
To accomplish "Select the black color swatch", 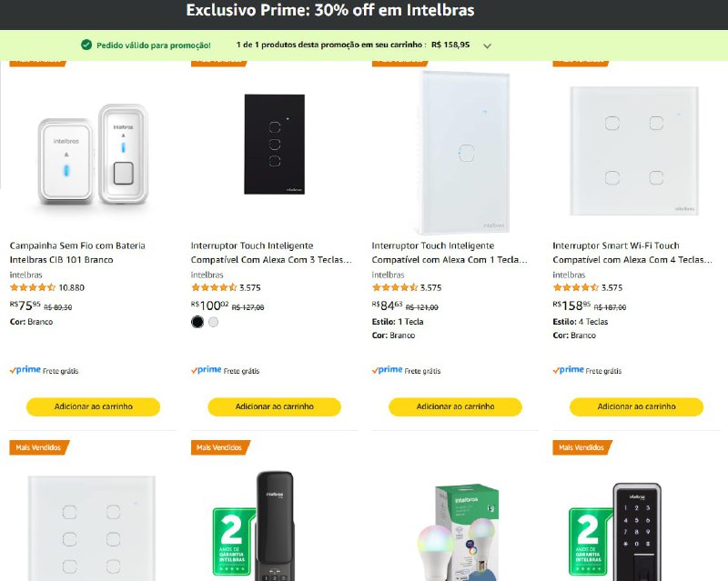I will coord(197,322).
